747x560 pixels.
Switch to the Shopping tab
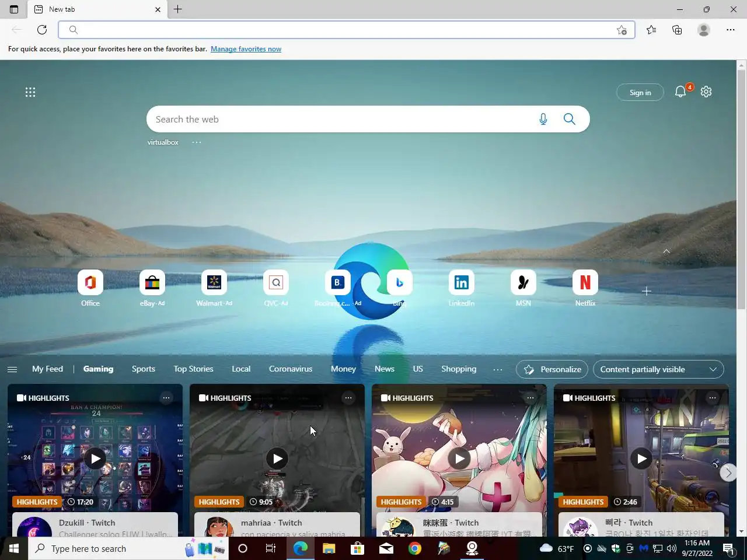[459, 369]
